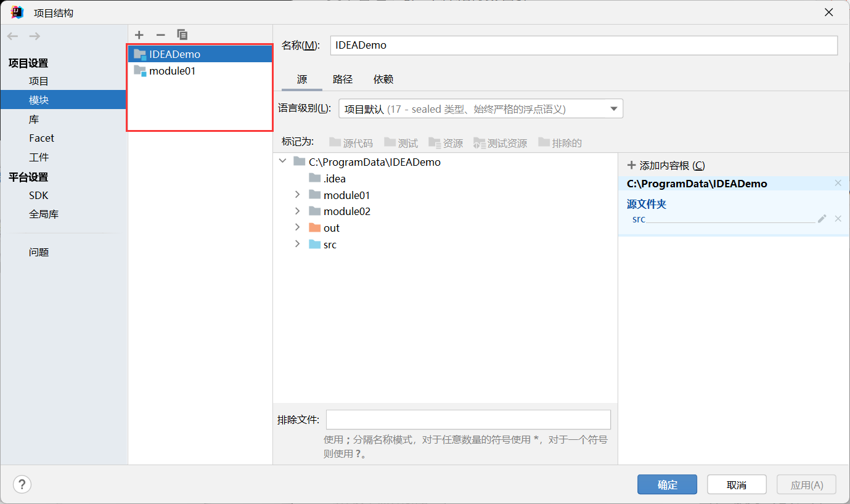This screenshot has height=504, width=850.
Task: Expand the module02 tree node
Action: (298, 211)
